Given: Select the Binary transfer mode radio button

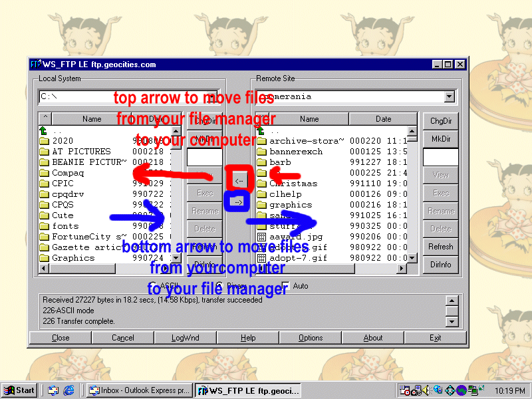Looking at the screenshot, I should tap(220, 286).
